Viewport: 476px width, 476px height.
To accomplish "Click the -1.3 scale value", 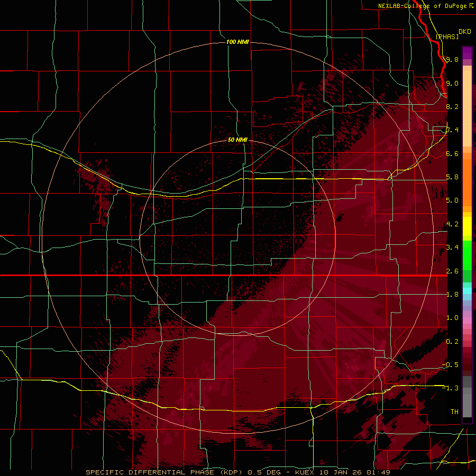I will pos(450,388).
